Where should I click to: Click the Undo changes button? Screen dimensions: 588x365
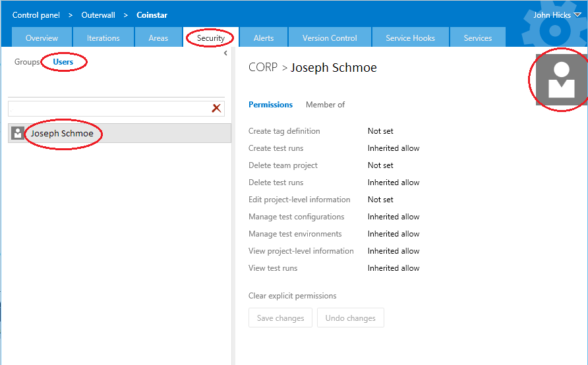pos(350,318)
